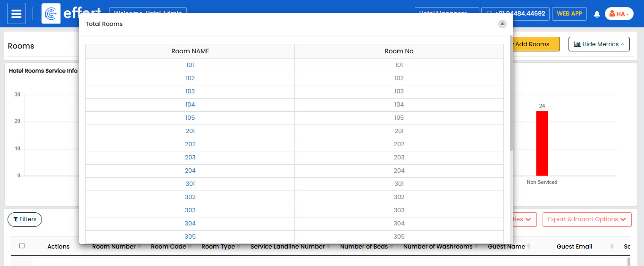Screen dimensions: 644x266
Task: Click the support phone number button
Action: point(516,14)
